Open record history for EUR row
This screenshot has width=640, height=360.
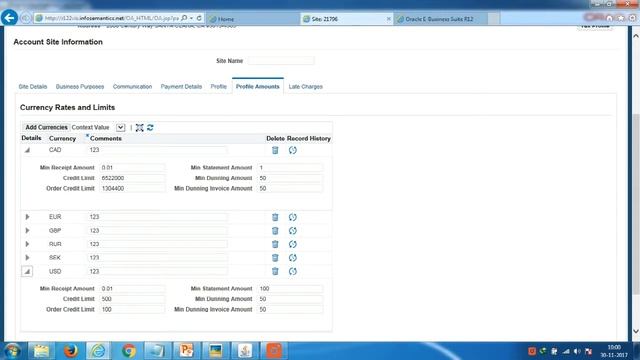(x=293, y=217)
